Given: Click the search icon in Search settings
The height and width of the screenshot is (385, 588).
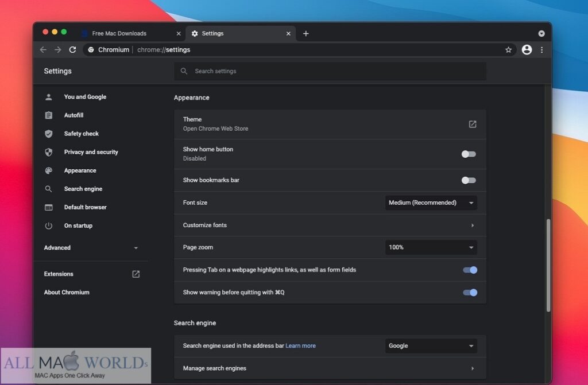Looking at the screenshot, I should click(184, 71).
